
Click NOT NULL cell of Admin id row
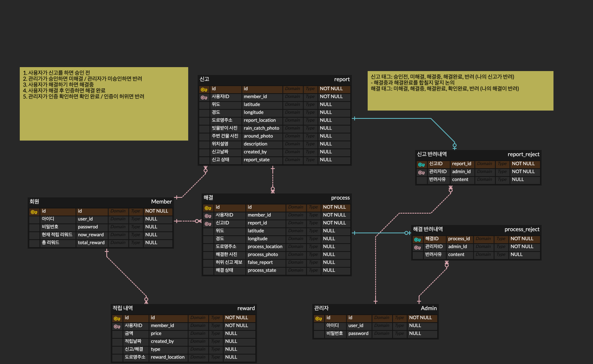pyautogui.click(x=420, y=318)
